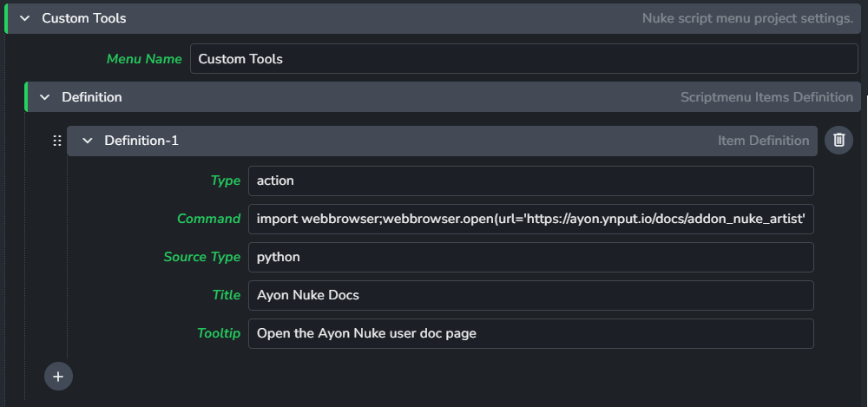Click the 'Item Definition' description text
Screen dimensions: 868x407
763,141
